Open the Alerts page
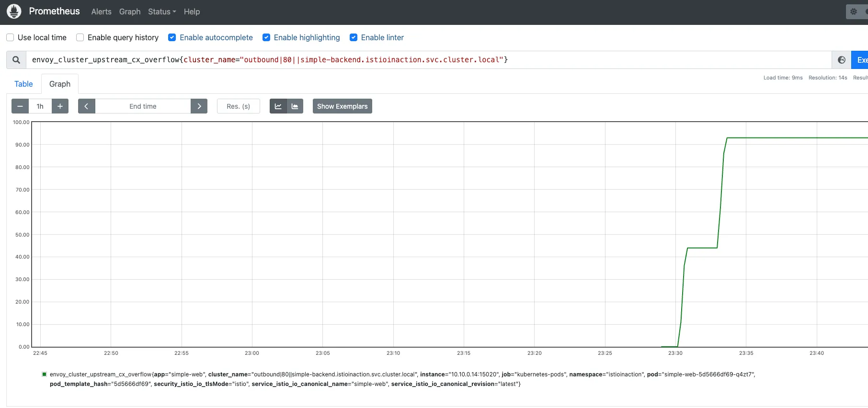Image resolution: width=868 pixels, height=408 pixels. [x=102, y=11]
